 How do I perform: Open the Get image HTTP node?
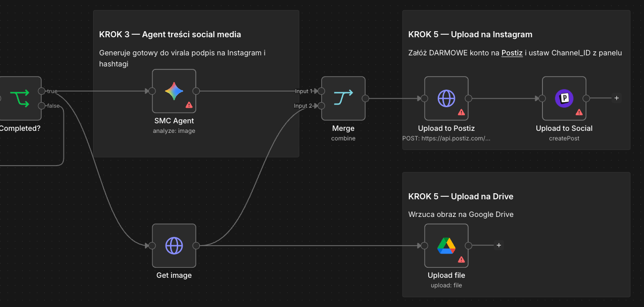pos(174,246)
